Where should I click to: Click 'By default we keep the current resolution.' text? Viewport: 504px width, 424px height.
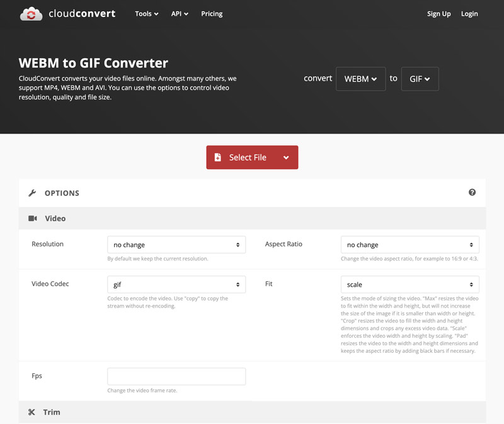pos(157,259)
